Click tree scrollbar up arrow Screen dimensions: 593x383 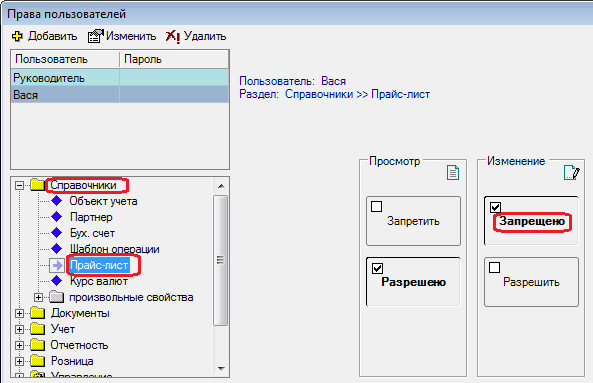[x=221, y=186]
